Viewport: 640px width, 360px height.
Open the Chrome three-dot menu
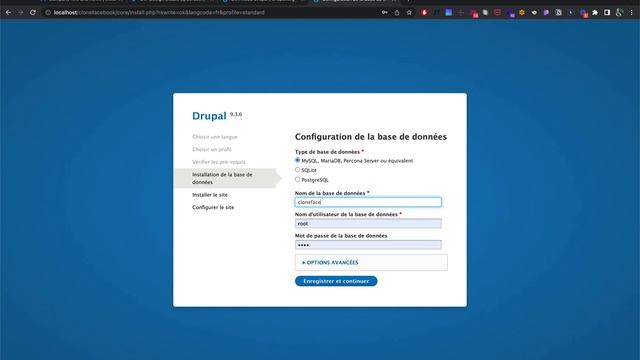tap(631, 13)
